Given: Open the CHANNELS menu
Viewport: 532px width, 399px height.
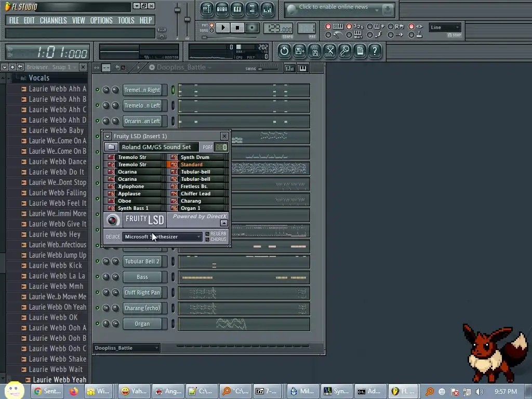Looking at the screenshot, I should pos(54,20).
